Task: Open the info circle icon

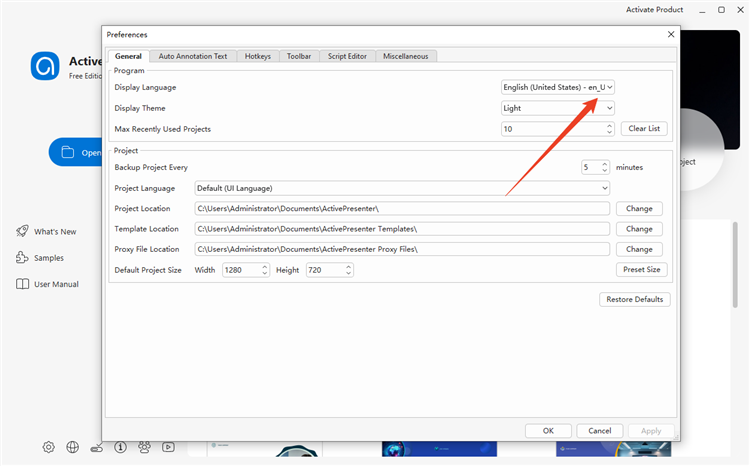Action: (x=120, y=447)
